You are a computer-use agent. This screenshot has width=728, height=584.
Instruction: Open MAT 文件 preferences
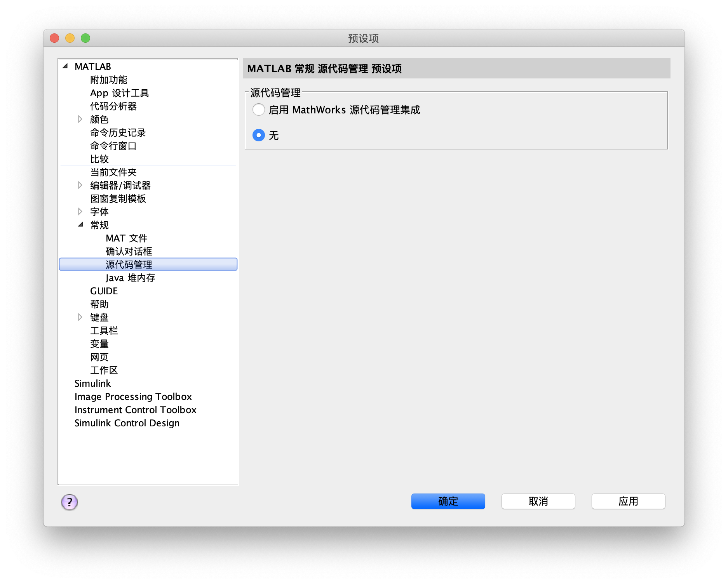click(127, 238)
